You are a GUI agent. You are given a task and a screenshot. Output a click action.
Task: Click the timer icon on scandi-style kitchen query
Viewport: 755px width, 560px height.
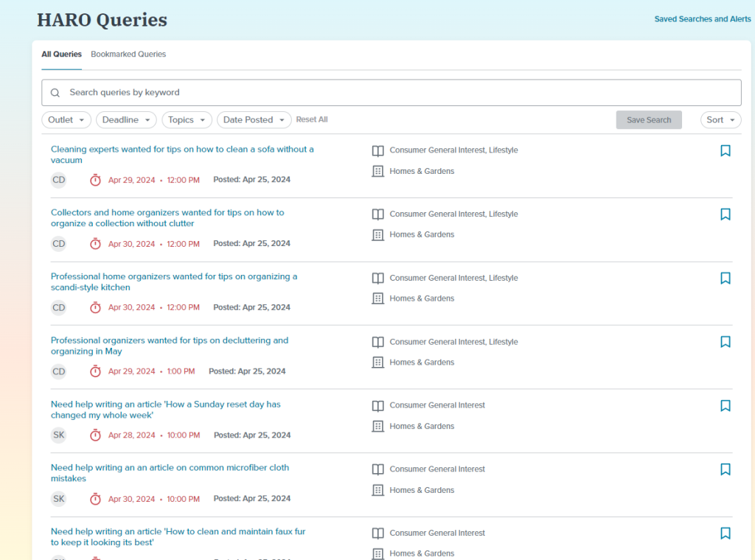(95, 307)
